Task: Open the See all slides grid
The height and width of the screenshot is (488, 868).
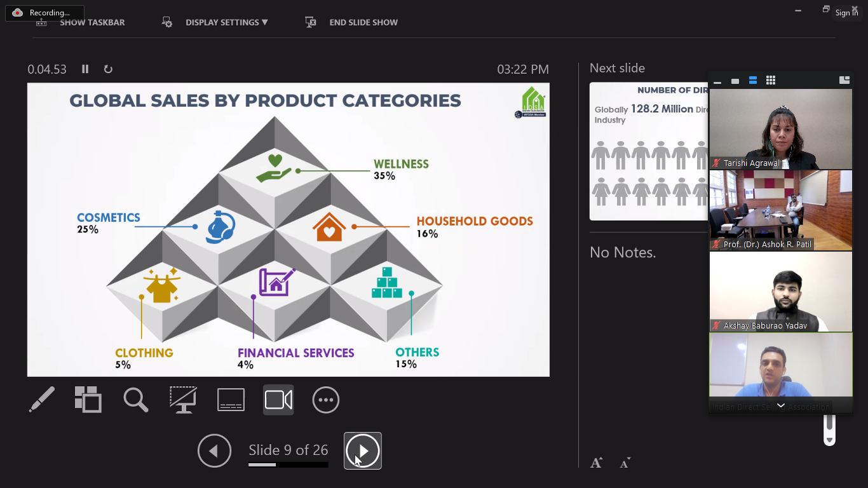Action: (88, 400)
